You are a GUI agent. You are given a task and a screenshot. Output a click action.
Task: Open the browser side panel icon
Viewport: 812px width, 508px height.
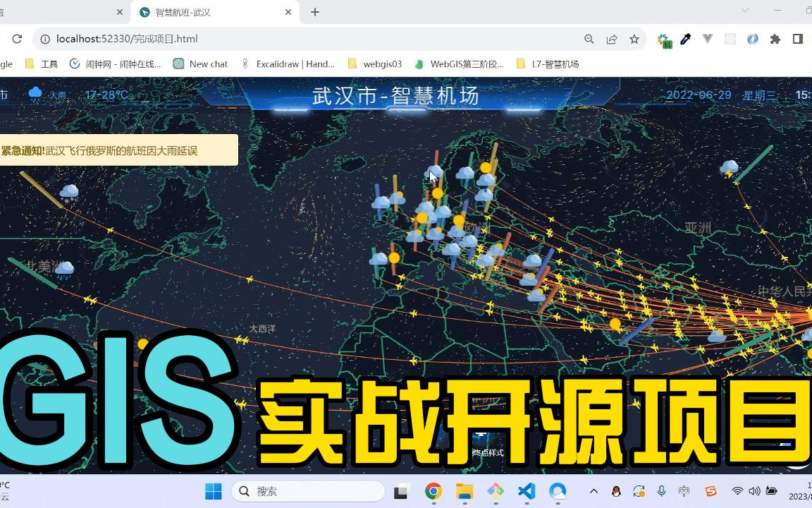coord(797,39)
